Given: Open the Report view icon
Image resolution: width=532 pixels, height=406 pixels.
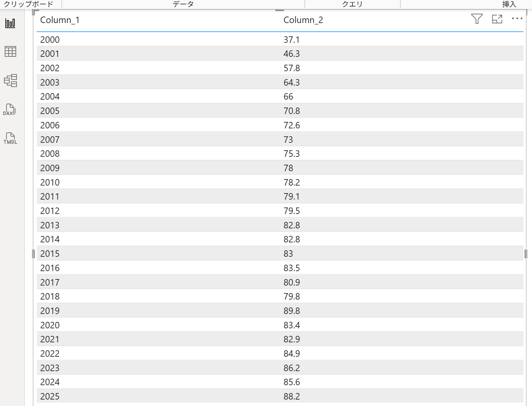Looking at the screenshot, I should tap(10, 23).
